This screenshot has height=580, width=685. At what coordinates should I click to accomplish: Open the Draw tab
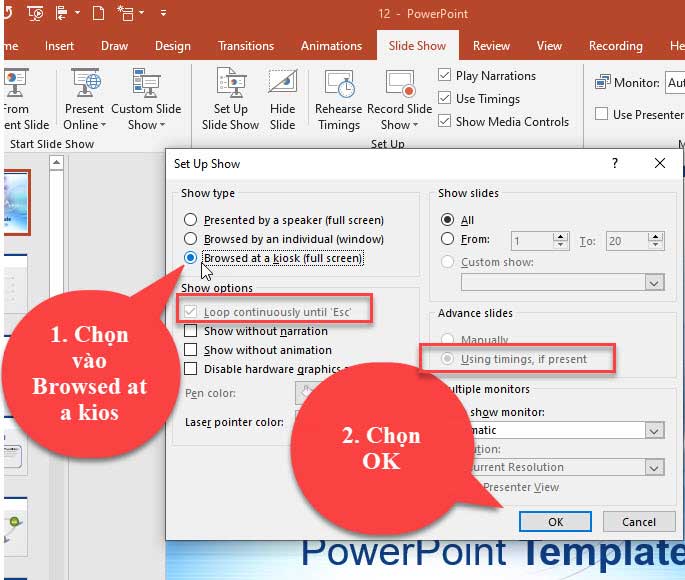click(x=114, y=46)
